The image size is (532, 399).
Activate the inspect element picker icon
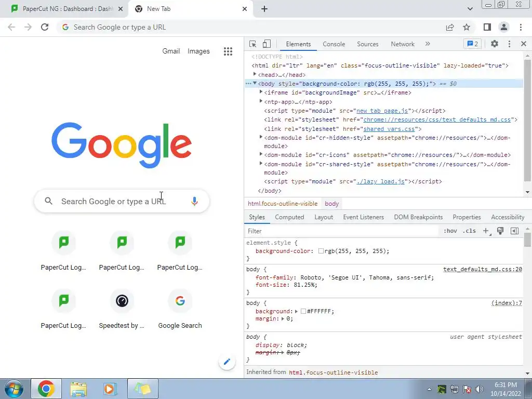tap(253, 44)
